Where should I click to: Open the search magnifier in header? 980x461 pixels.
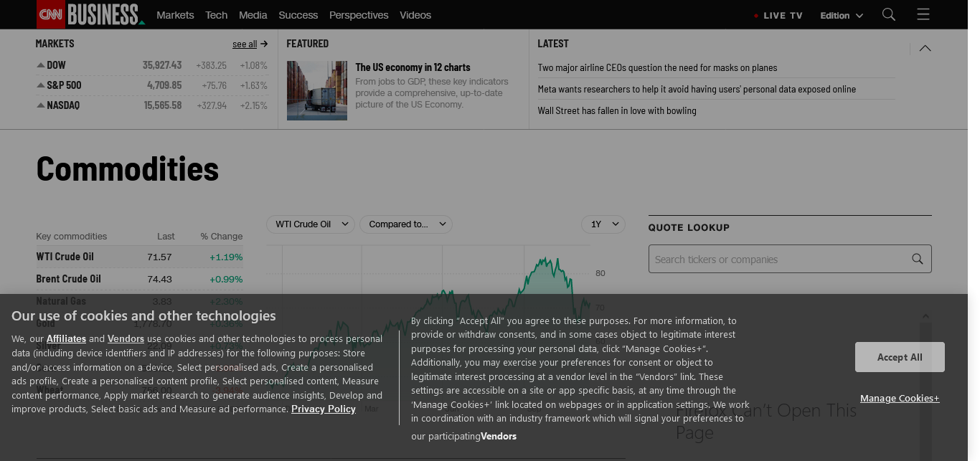(x=888, y=14)
